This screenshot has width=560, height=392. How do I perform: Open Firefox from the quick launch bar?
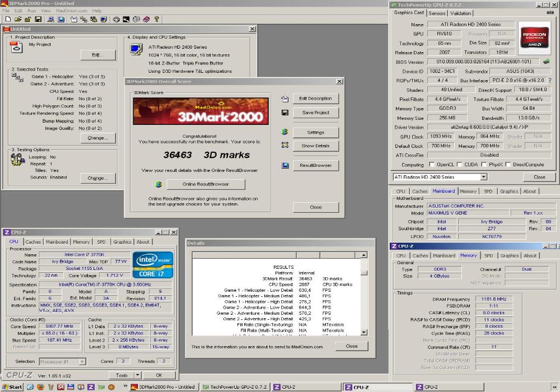[40, 387]
